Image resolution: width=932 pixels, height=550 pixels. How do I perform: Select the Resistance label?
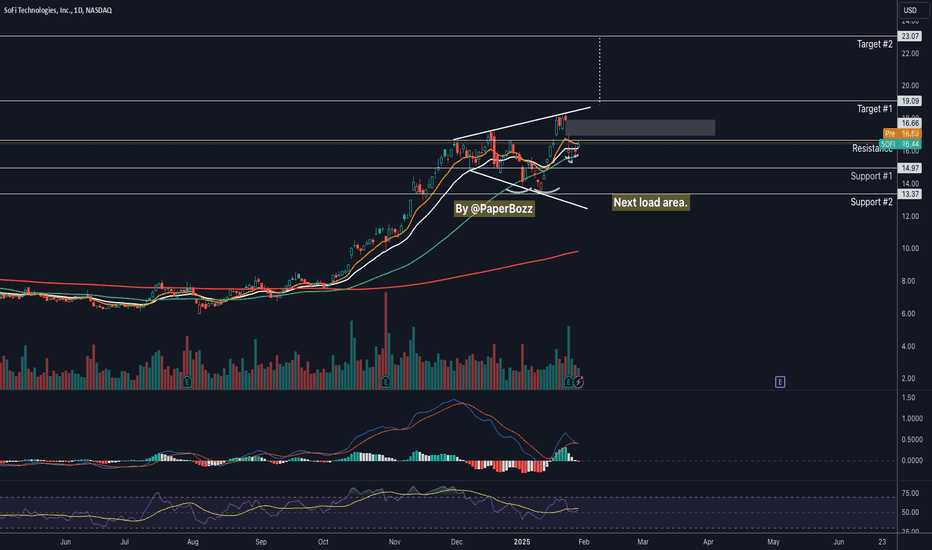click(872, 148)
